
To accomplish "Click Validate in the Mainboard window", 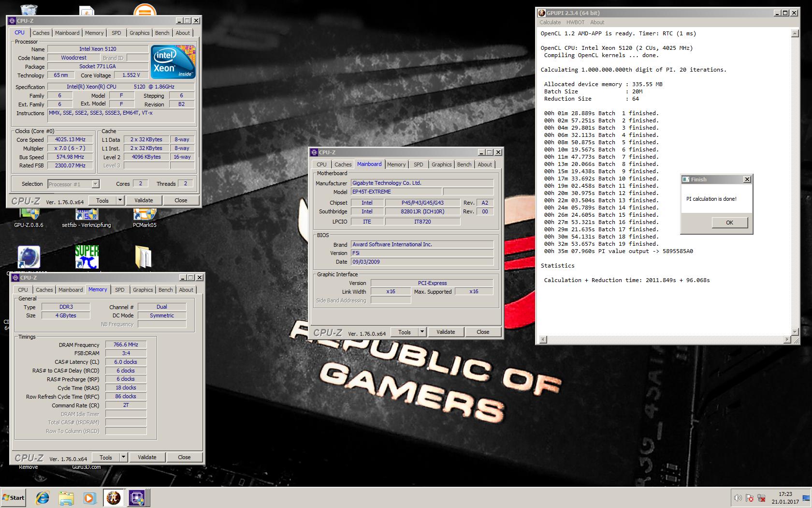I will 446,332.
